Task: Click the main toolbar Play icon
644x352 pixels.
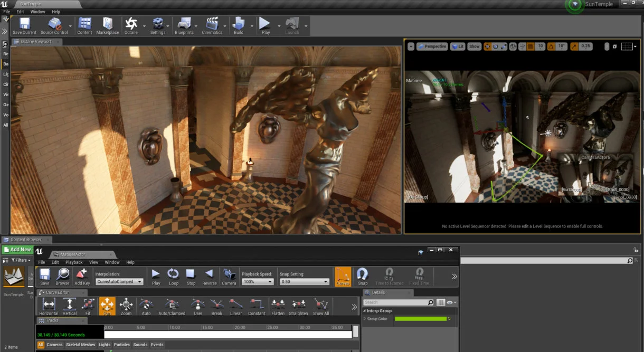Action: coord(266,26)
